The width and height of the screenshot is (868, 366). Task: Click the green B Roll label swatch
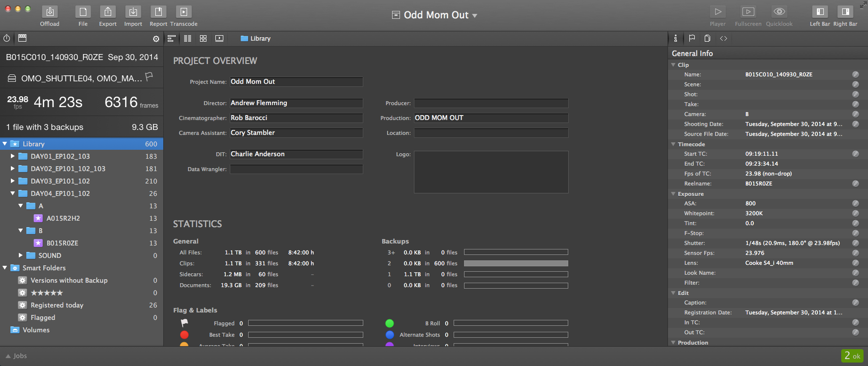pyautogui.click(x=390, y=323)
